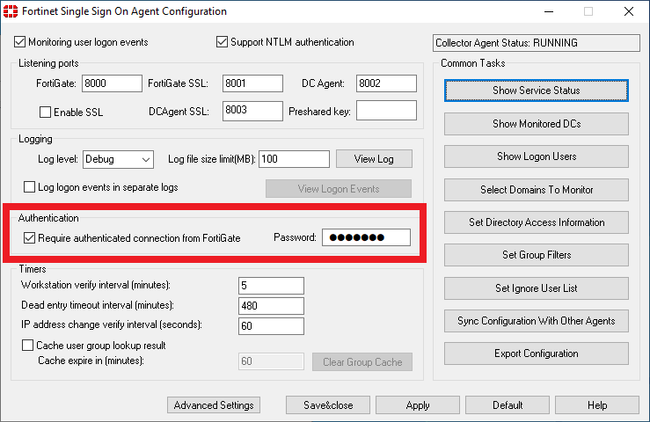Image resolution: width=650 pixels, height=422 pixels.
Task: Click the Preshared key field
Action: click(x=386, y=110)
